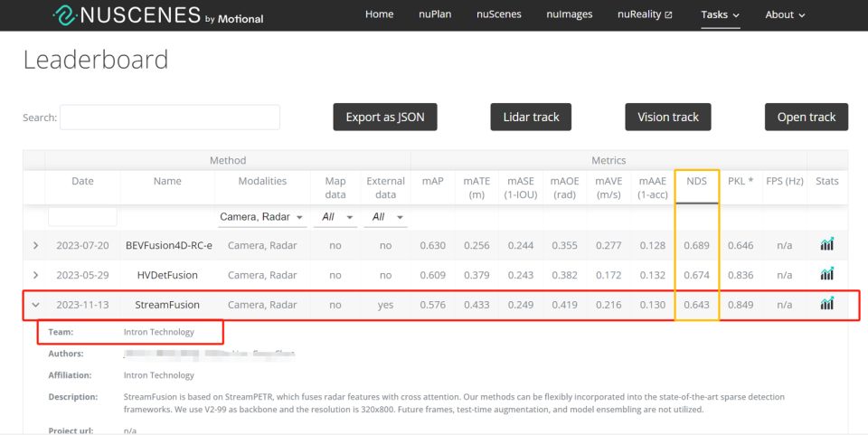The height and width of the screenshot is (435, 868).
Task: Expand the BEVFusion4D-RC-e row details
Action: click(35, 245)
